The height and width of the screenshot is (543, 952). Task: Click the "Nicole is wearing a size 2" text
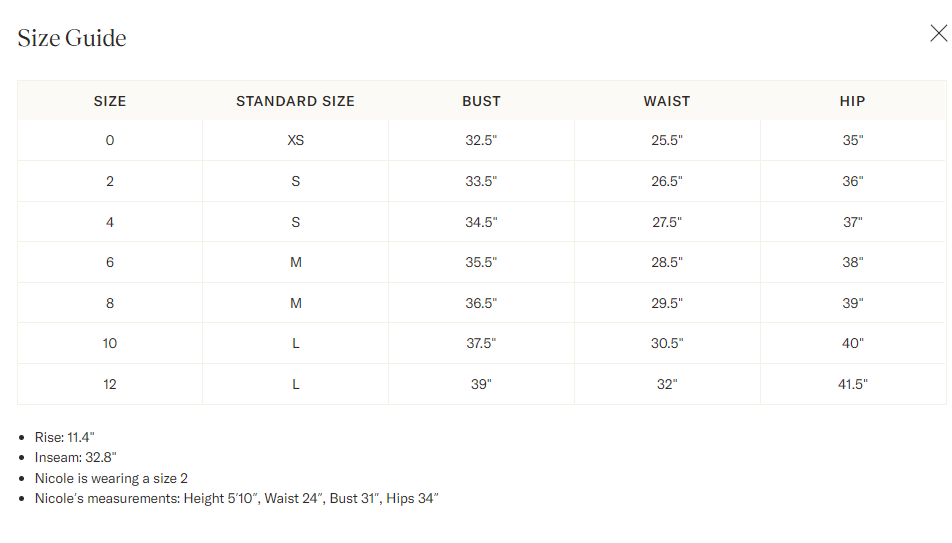111,478
